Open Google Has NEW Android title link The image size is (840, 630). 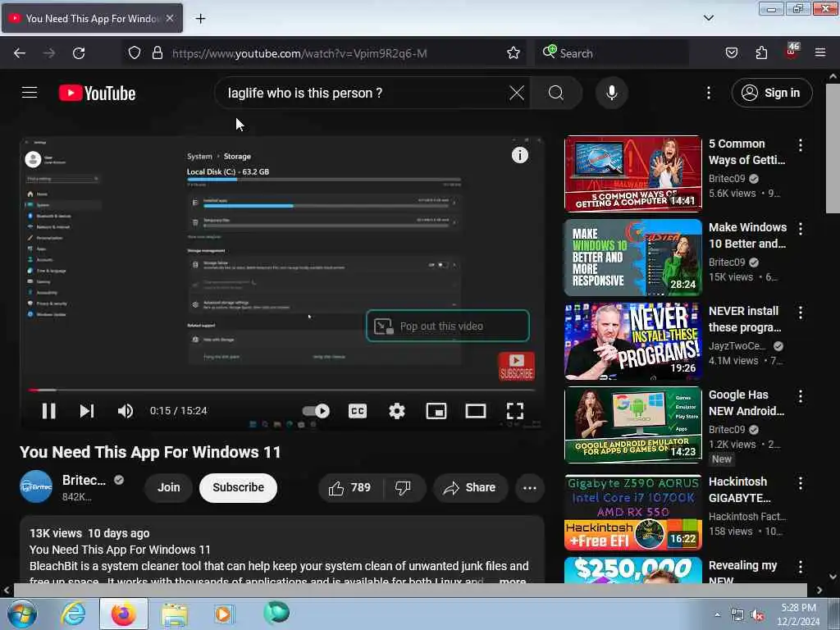click(x=746, y=403)
